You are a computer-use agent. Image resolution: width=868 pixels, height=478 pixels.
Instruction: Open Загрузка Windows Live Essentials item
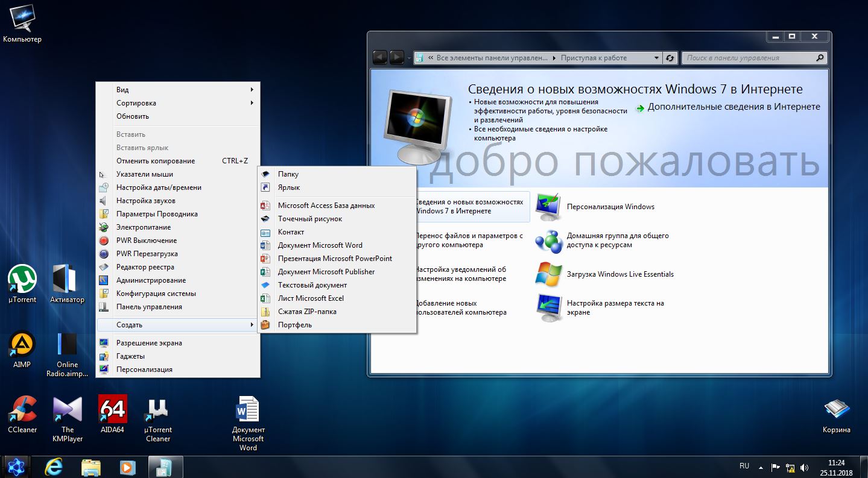(620, 274)
